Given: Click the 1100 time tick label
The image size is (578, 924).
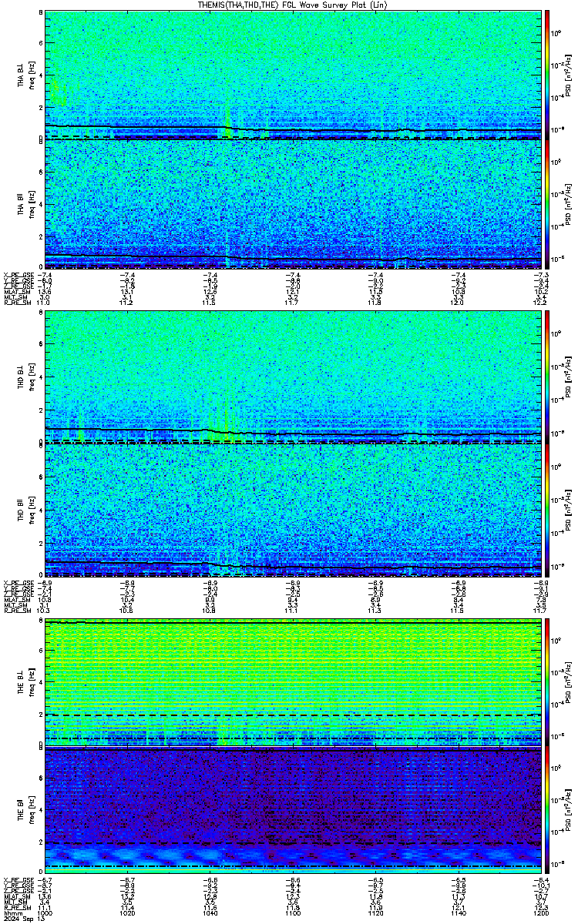Looking at the screenshot, I should pos(293,913).
